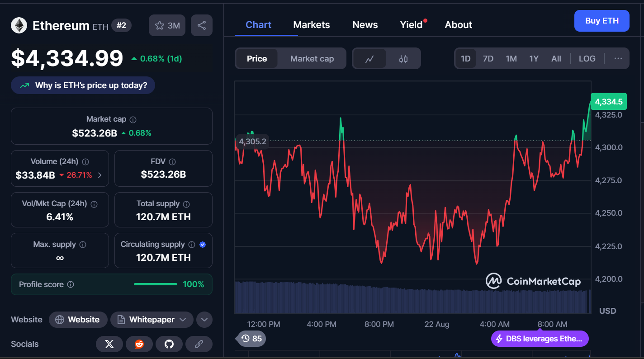Screen dimensions: 644x359
Task: Expand the Volume (24h) arrow chevron
Action: (x=99, y=175)
